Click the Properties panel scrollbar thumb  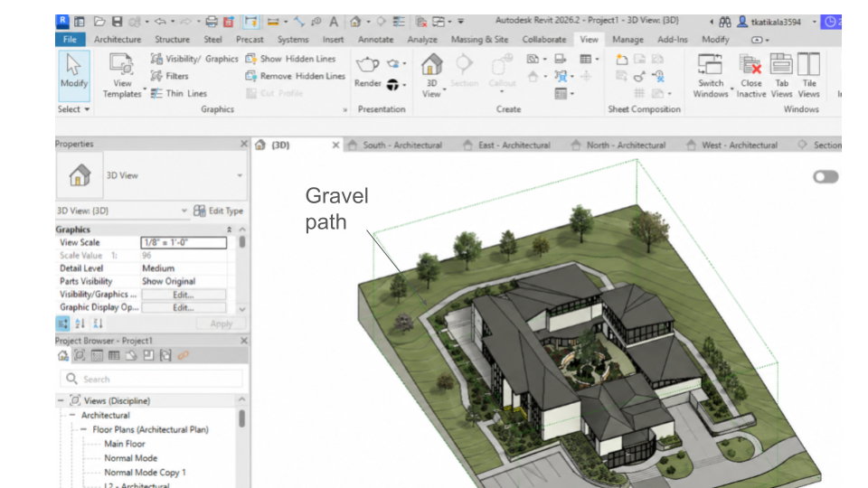coord(242,242)
